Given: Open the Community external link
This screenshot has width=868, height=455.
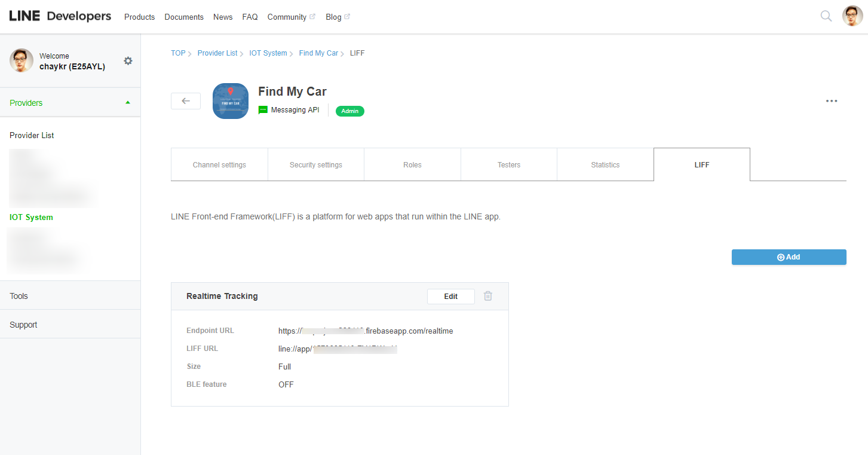Looking at the screenshot, I should 291,17.
